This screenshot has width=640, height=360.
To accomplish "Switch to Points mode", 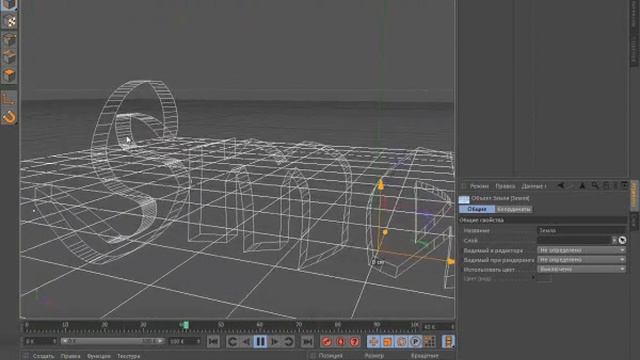I will pyautogui.click(x=9, y=40).
